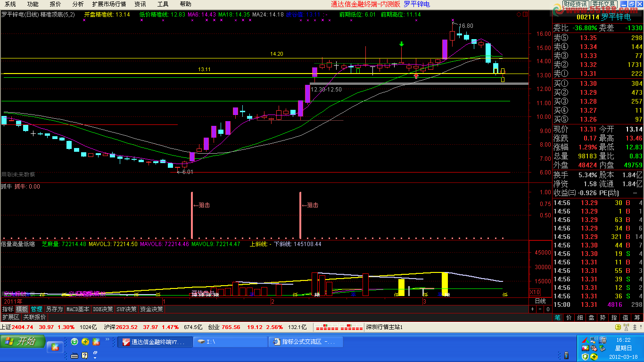Screen dimensions: 644x362
Task: Open the on-screen keyboard icon in taskbar
Action: [x=74, y=355]
